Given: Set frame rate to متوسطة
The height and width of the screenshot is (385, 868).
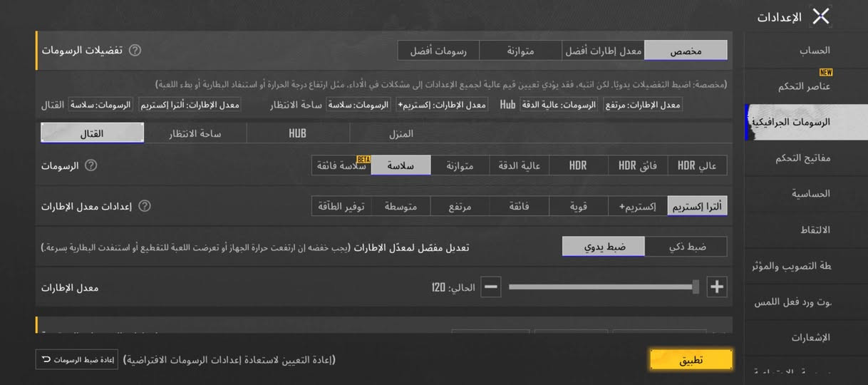Looking at the screenshot, I should click(401, 206).
